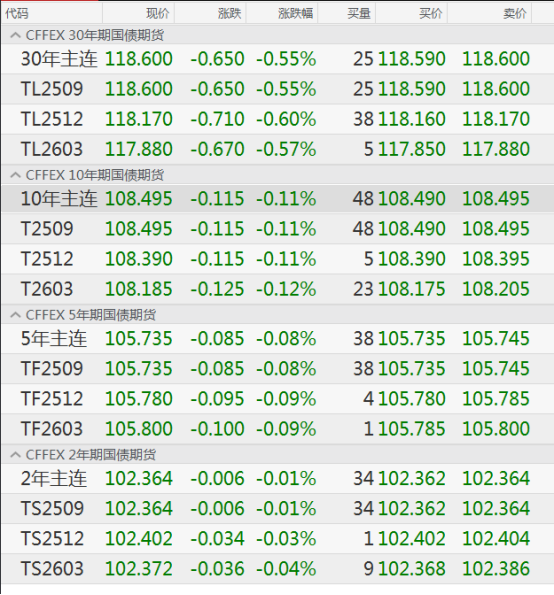The width and height of the screenshot is (554, 595).
Task: Collapse the CFFEX 30年期国债期货 group
Action: [x=15, y=36]
